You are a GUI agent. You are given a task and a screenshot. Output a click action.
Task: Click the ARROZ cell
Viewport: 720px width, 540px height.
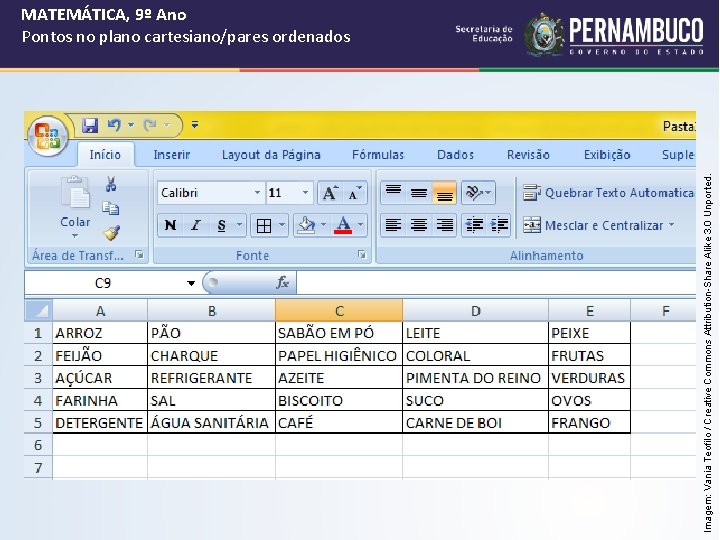coord(100,333)
